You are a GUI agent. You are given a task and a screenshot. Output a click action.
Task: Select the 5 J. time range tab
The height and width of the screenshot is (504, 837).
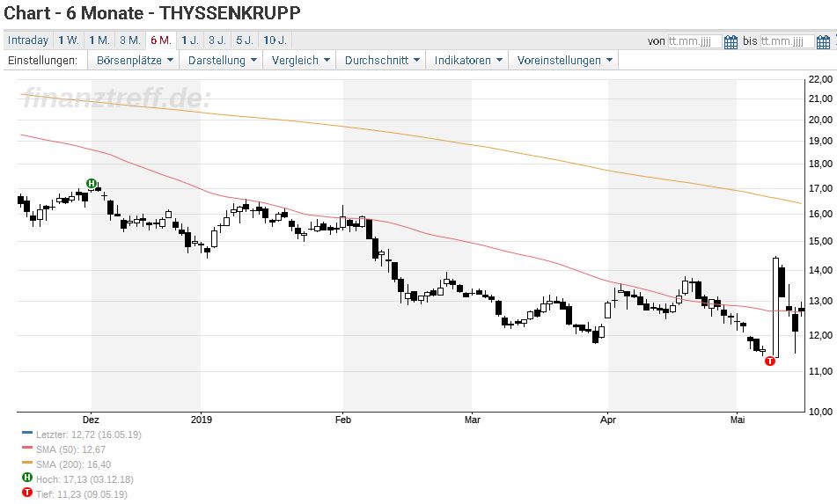point(245,40)
